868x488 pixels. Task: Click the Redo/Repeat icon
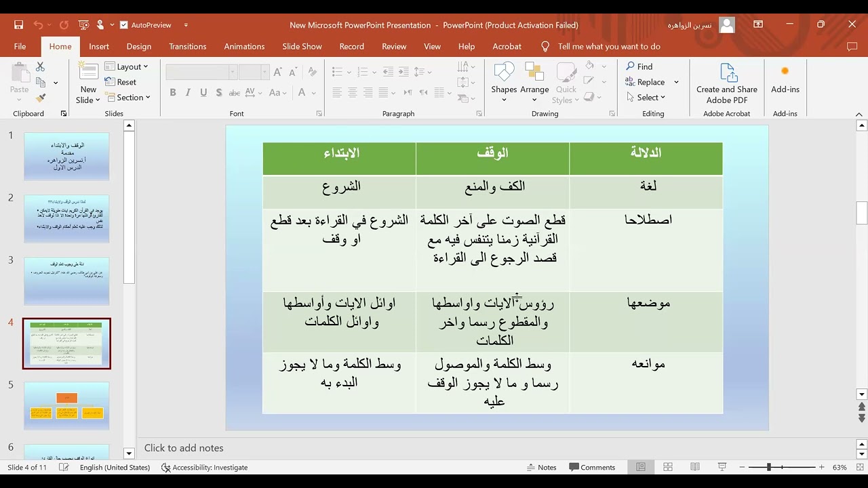tap(64, 25)
